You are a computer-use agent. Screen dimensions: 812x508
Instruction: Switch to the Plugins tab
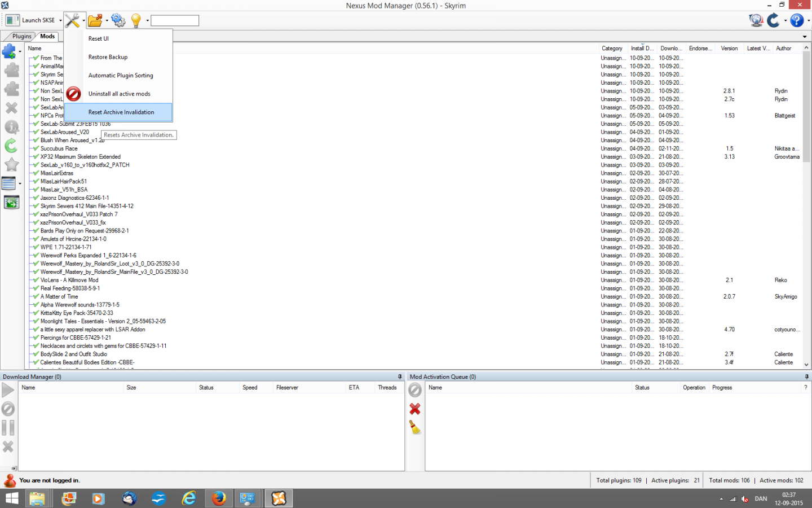(x=22, y=36)
